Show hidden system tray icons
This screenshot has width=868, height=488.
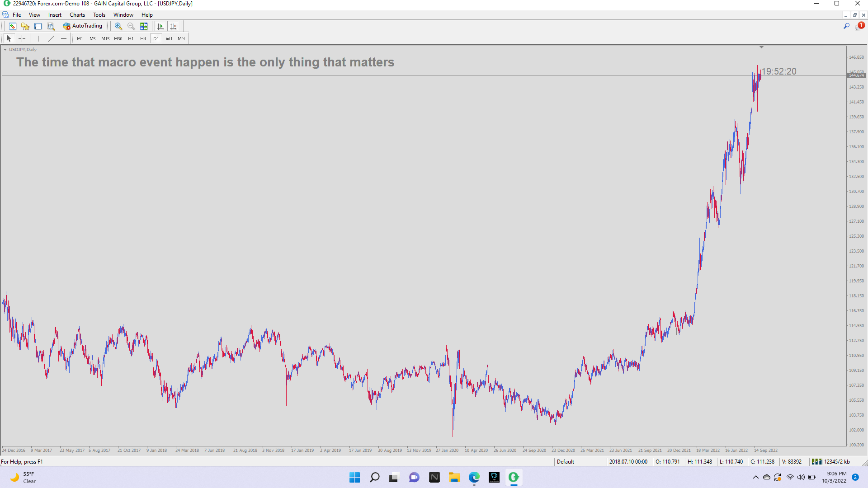(755, 477)
